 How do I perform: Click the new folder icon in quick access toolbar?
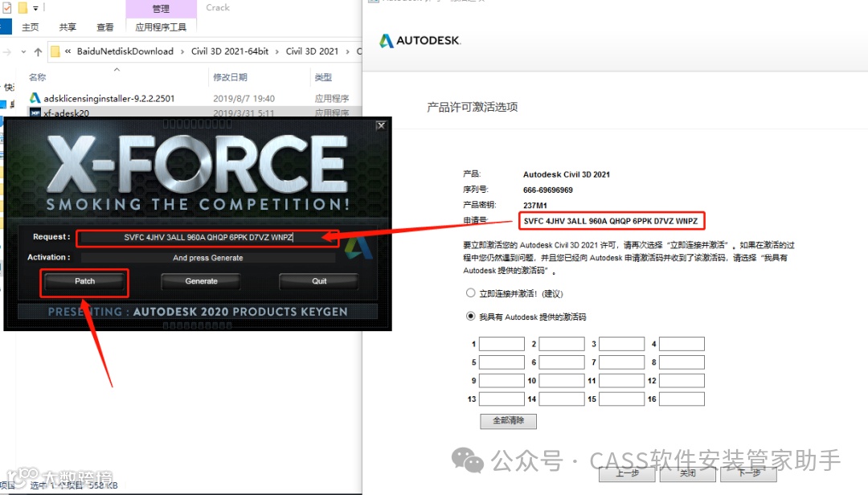[23, 8]
